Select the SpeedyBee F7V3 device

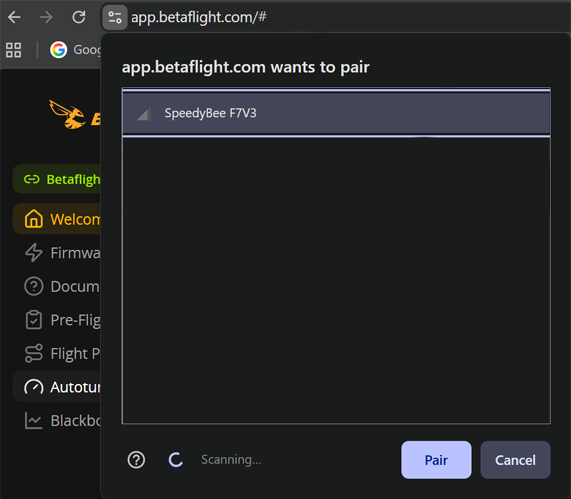[x=336, y=113]
